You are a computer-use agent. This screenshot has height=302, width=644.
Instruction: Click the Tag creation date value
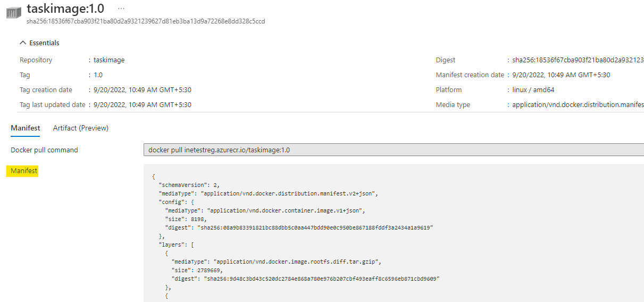(143, 90)
